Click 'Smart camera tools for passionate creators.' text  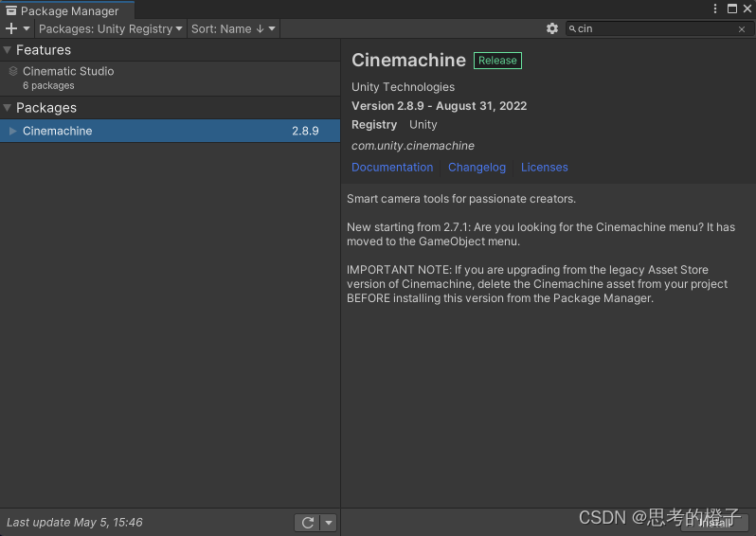[461, 199]
